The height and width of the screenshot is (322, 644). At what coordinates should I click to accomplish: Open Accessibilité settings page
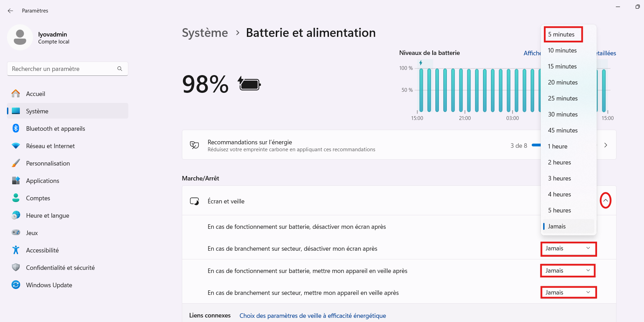click(42, 250)
